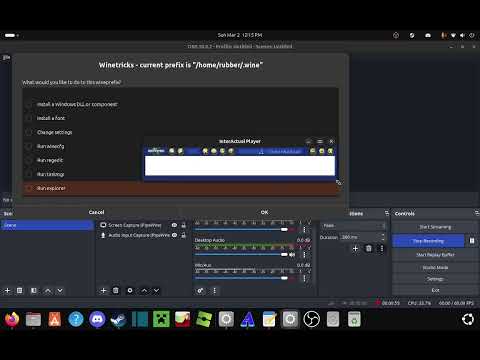The height and width of the screenshot is (360, 480).
Task: Delete the selected source with trash icon
Action: point(116,291)
